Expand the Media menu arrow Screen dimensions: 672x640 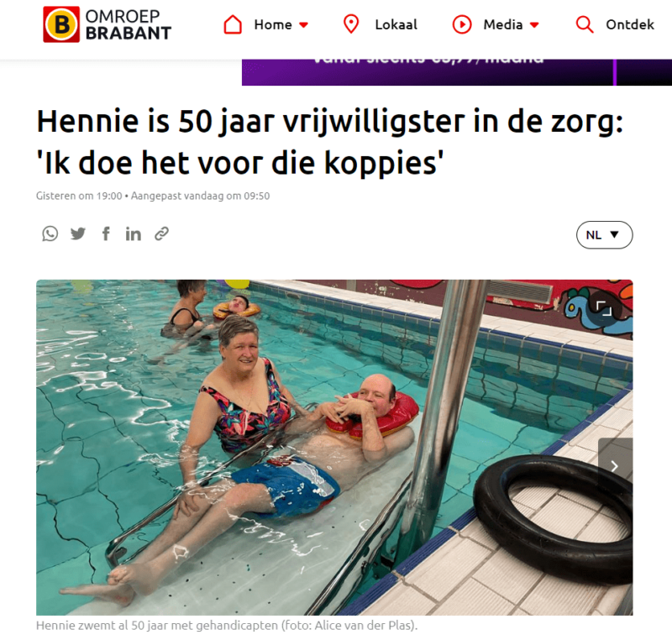pyautogui.click(x=534, y=25)
